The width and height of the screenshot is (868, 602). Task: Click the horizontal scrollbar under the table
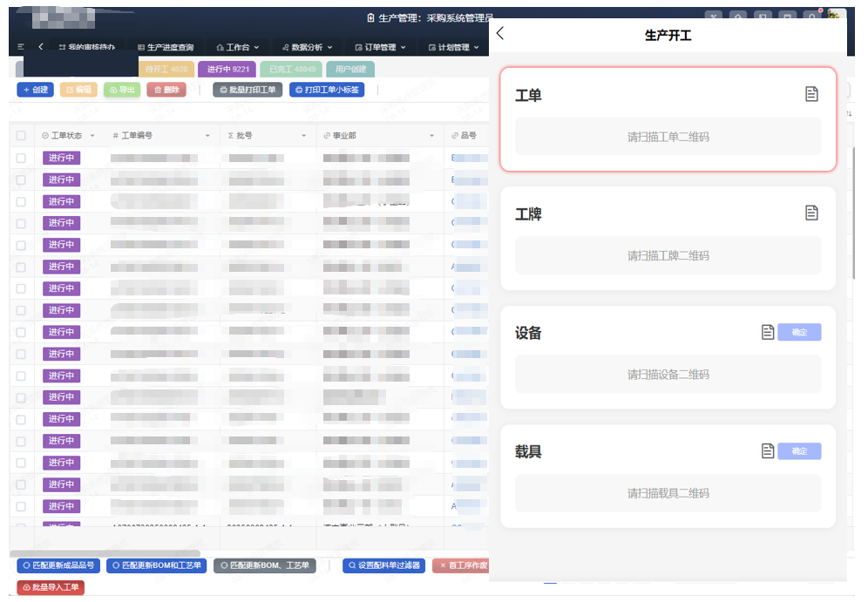[x=105, y=553]
